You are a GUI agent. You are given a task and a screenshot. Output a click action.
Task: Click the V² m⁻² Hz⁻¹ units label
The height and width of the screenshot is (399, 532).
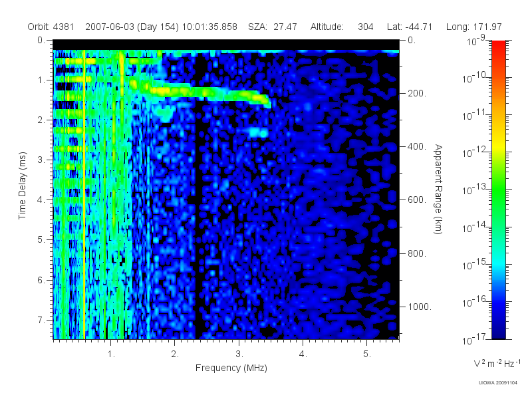point(497,364)
